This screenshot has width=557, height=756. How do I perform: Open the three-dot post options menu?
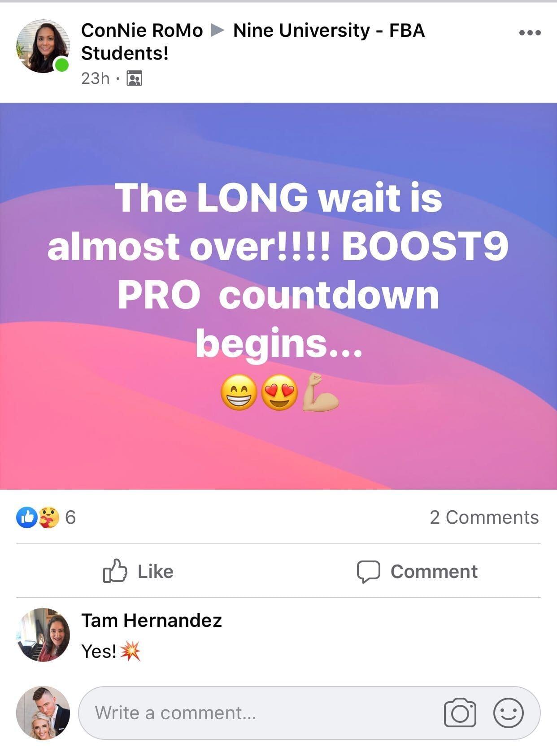pos(530,33)
